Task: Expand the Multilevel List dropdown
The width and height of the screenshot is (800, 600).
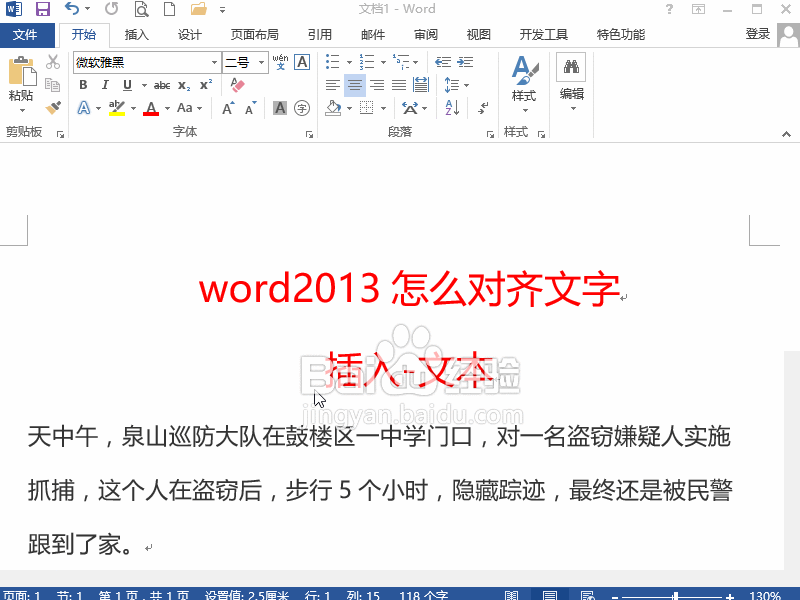Action: pyautogui.click(x=416, y=63)
